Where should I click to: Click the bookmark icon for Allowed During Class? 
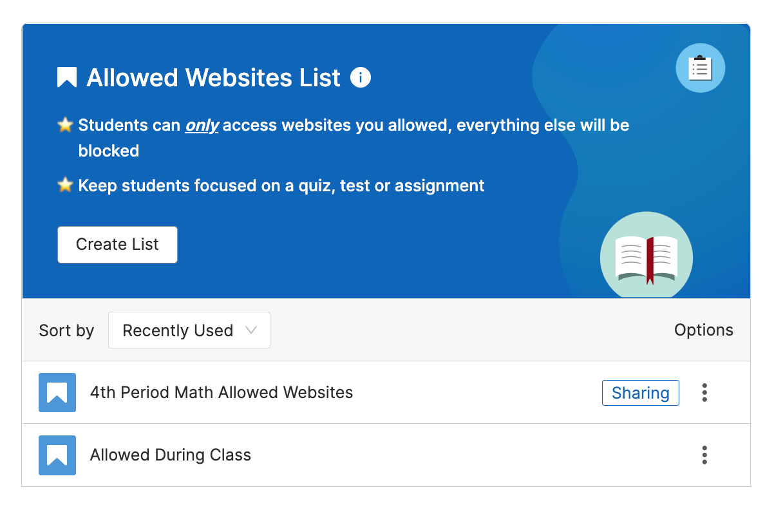pyautogui.click(x=57, y=454)
